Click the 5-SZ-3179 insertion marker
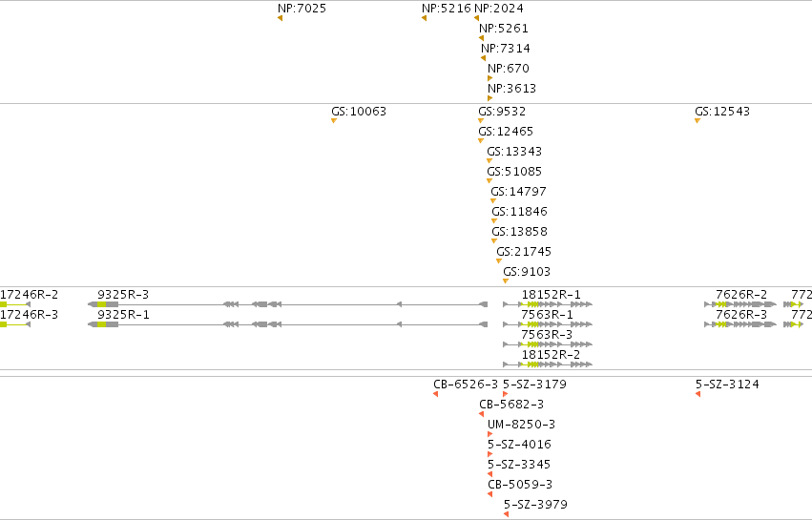The height and width of the screenshot is (520, 812). (506, 394)
